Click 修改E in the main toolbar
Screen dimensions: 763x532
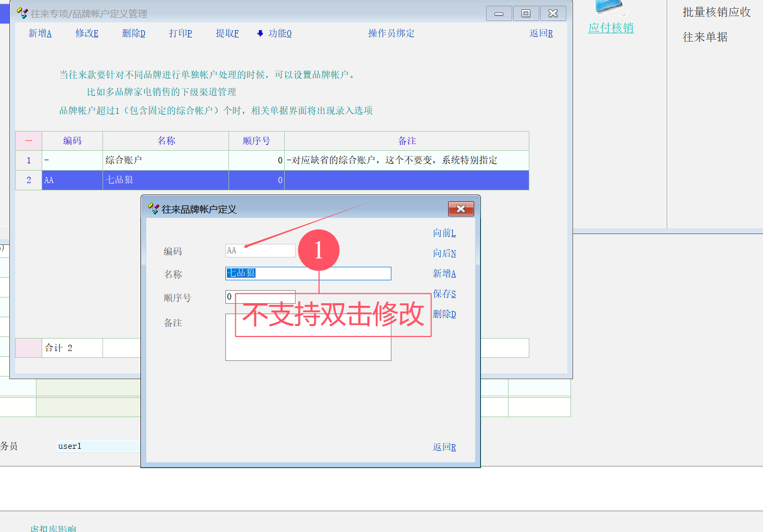[x=87, y=33]
